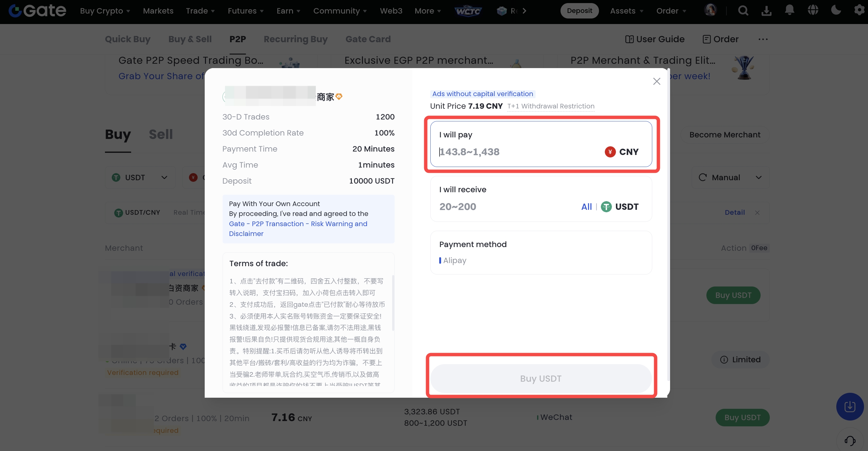Open notifications bell icon
This screenshot has width=868, height=451.
click(790, 11)
